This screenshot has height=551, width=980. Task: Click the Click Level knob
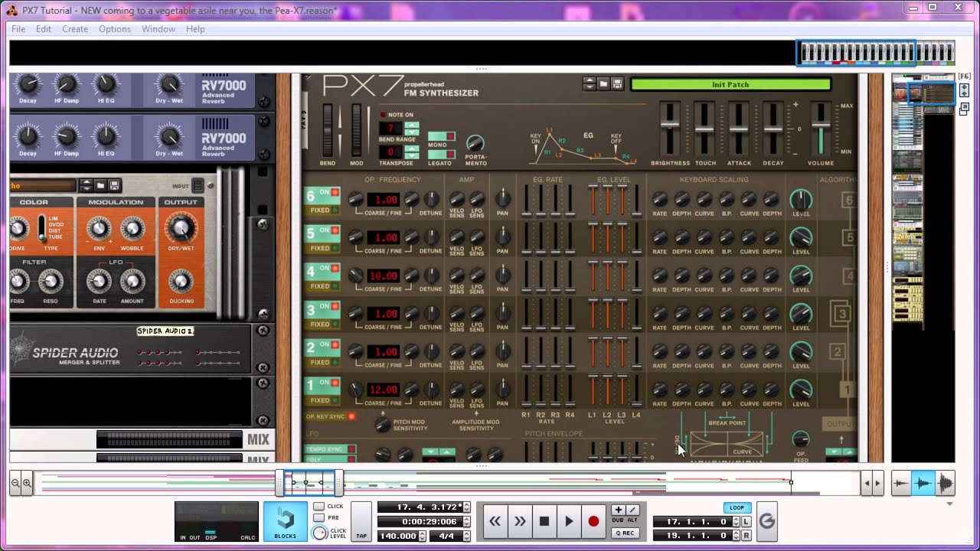(320, 533)
